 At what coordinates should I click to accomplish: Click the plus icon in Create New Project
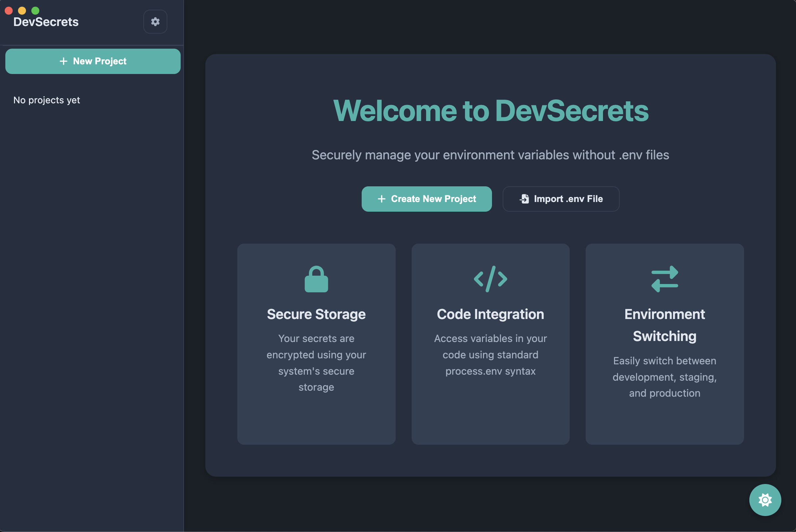pos(382,199)
